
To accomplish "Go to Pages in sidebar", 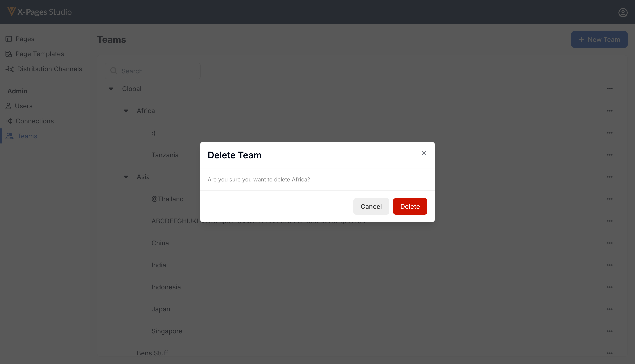I will pyautogui.click(x=25, y=39).
